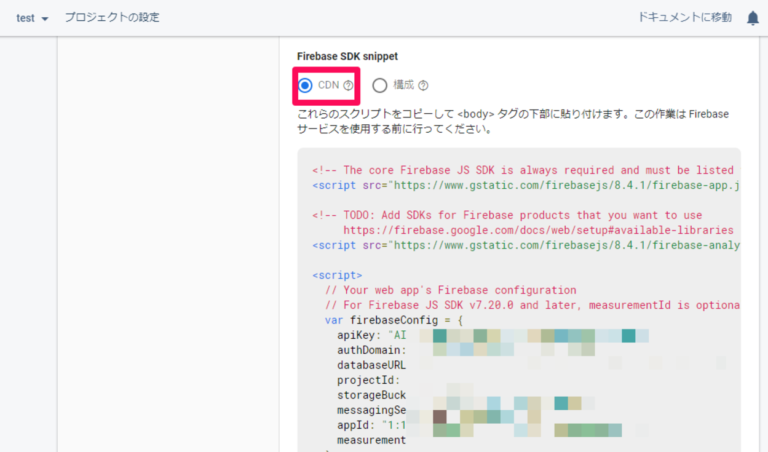Click the available-libraries docs URL comment
The height and width of the screenshot is (452, 768).
538,230
